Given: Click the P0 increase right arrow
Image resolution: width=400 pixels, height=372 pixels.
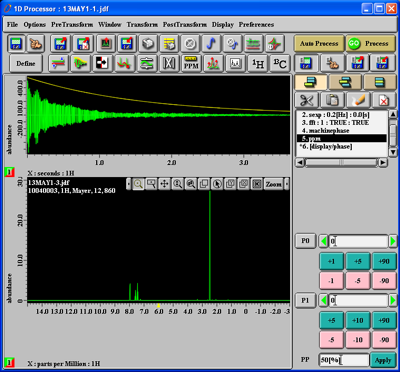Looking at the screenshot, I should pos(393,241).
